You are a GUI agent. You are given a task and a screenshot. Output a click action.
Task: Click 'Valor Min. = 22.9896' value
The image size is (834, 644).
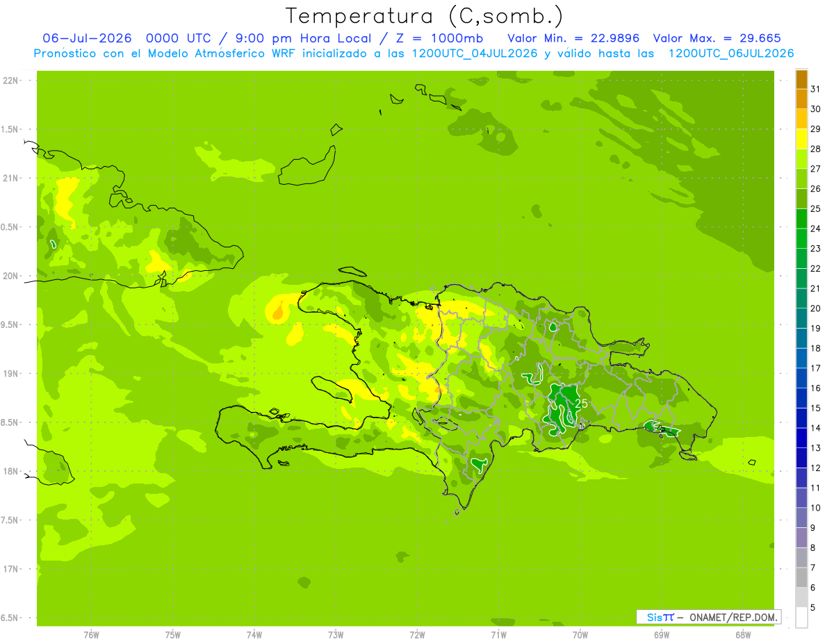click(574, 38)
